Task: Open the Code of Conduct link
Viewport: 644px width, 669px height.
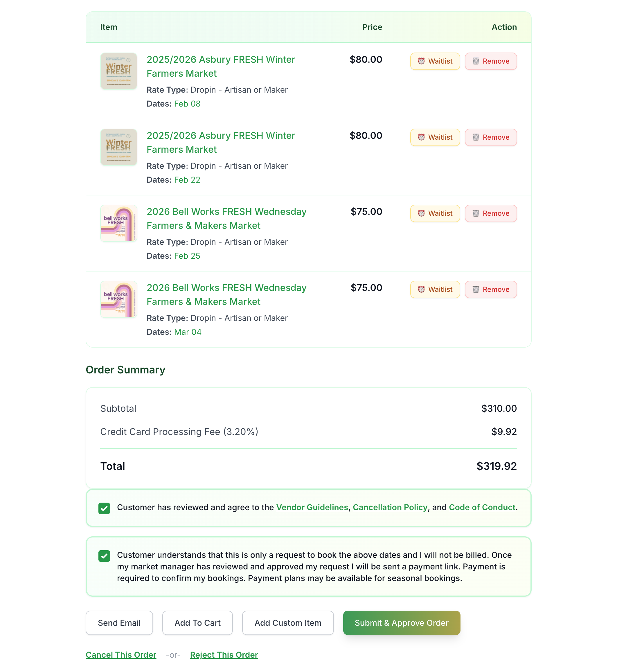Action: (482, 508)
